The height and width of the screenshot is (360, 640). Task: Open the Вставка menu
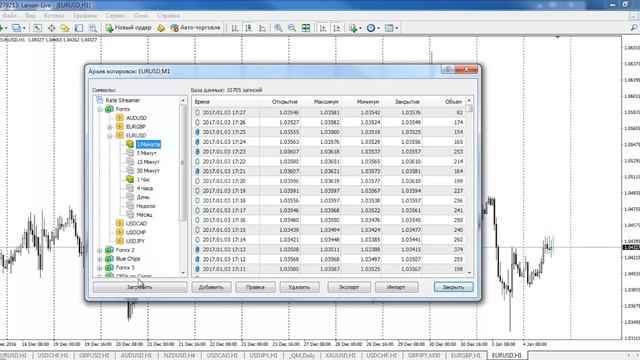[x=54, y=16]
